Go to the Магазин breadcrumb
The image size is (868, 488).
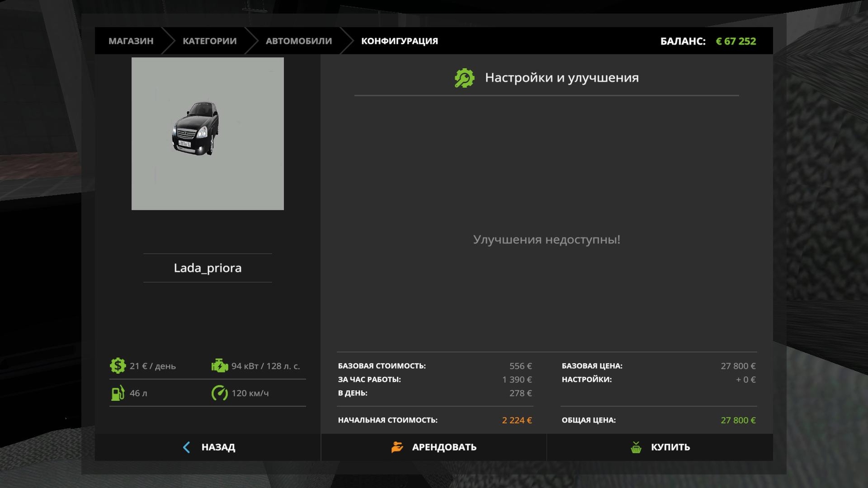click(x=131, y=41)
